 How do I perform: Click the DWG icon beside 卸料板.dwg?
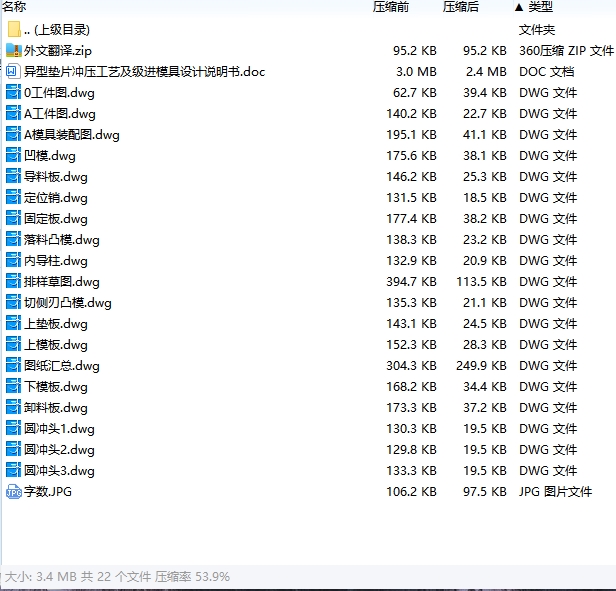pos(13,407)
